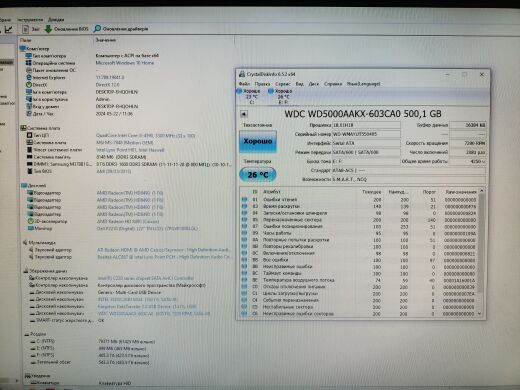Click the Монітор row icon
The height and width of the screenshot is (390, 520).
pos(31,228)
